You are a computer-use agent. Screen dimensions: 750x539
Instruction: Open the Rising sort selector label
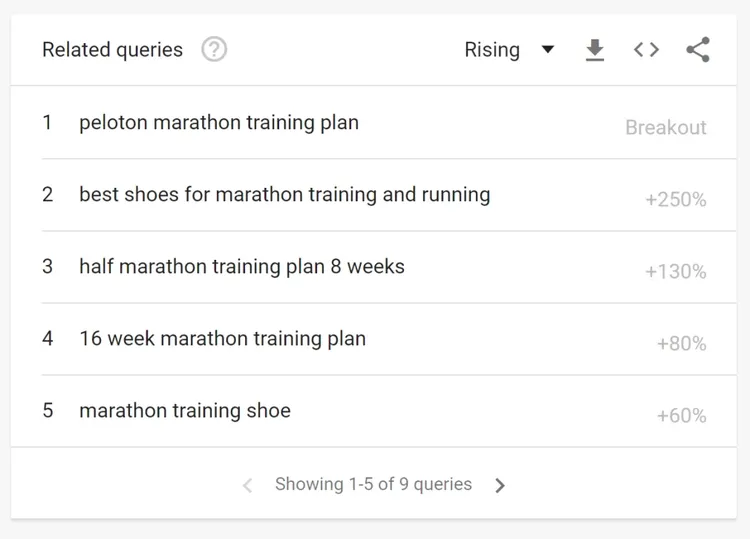492,50
